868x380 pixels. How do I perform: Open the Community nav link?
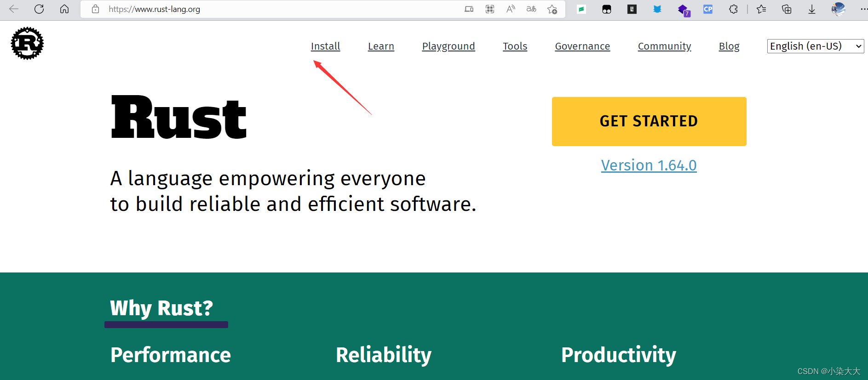(664, 46)
